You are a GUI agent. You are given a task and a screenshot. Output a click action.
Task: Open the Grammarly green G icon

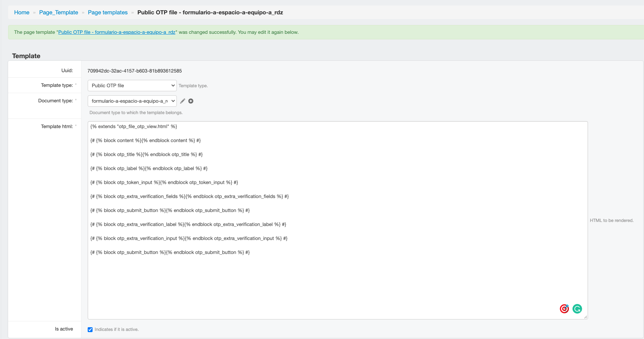click(577, 309)
